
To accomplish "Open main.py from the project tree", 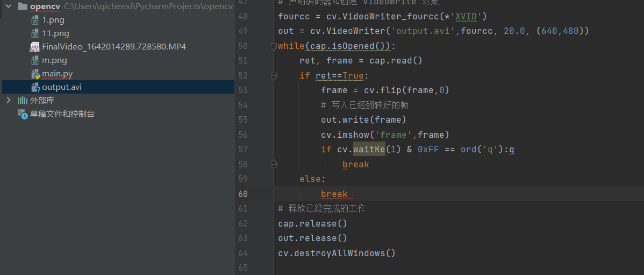I will pos(57,74).
